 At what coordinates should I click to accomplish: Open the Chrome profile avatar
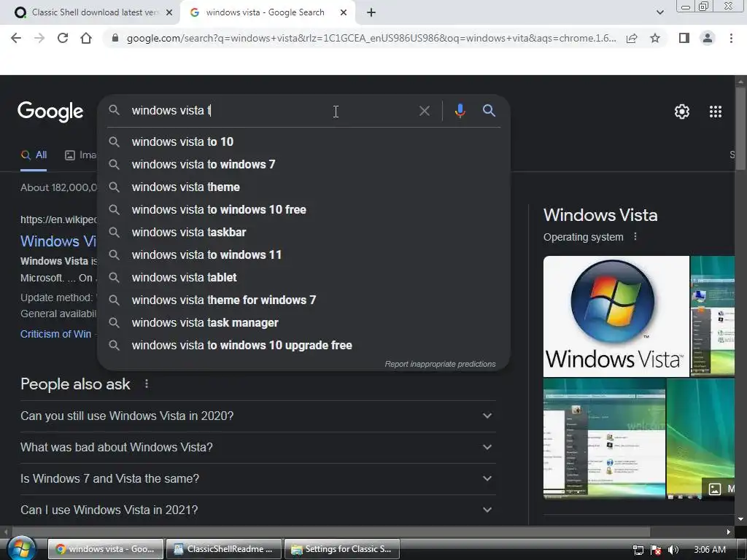pyautogui.click(x=708, y=38)
